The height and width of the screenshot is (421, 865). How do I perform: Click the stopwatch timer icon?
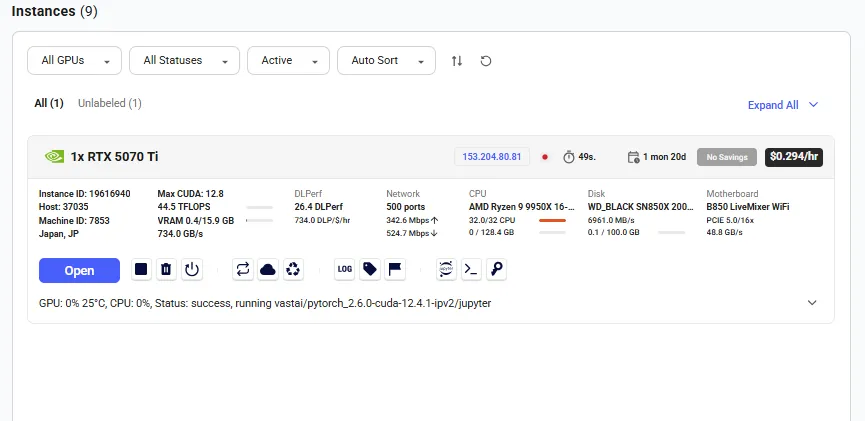click(569, 157)
